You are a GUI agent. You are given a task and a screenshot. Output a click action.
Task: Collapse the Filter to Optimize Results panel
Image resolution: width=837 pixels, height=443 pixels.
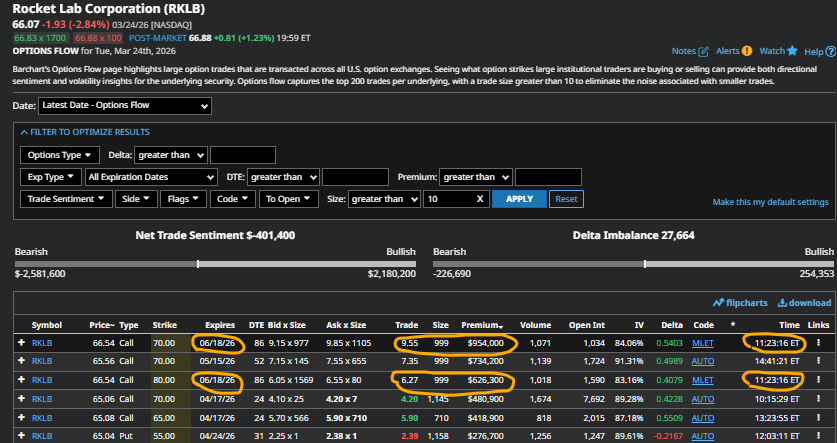(85, 132)
